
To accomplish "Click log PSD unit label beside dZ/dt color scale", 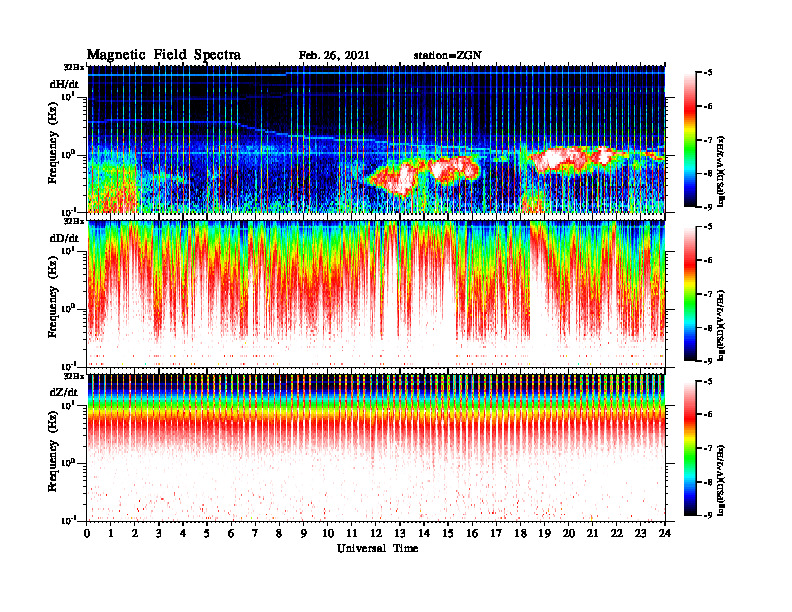I will pyautogui.click(x=722, y=479).
